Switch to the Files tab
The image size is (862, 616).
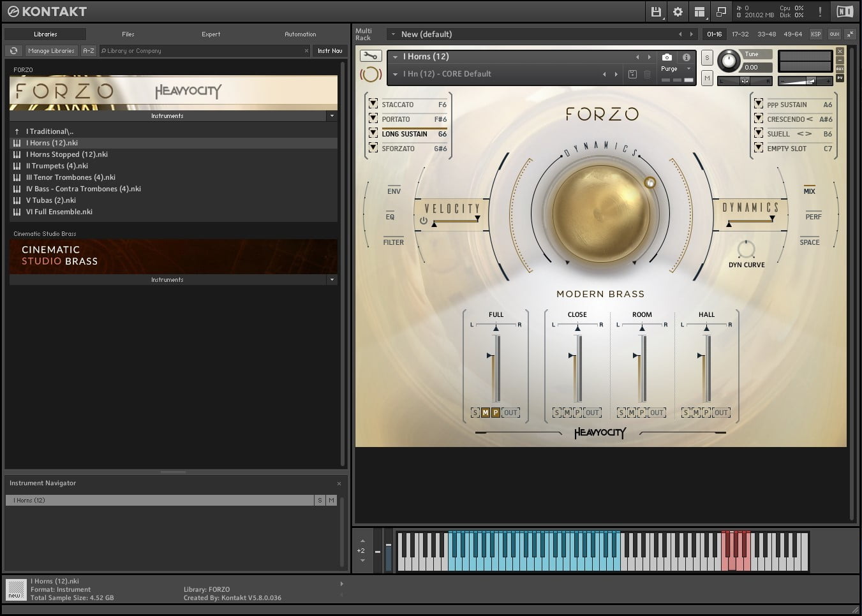128,34
